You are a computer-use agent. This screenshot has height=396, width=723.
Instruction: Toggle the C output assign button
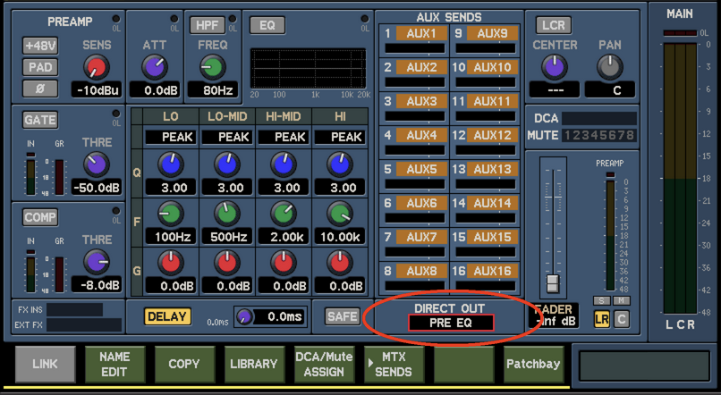click(x=621, y=319)
